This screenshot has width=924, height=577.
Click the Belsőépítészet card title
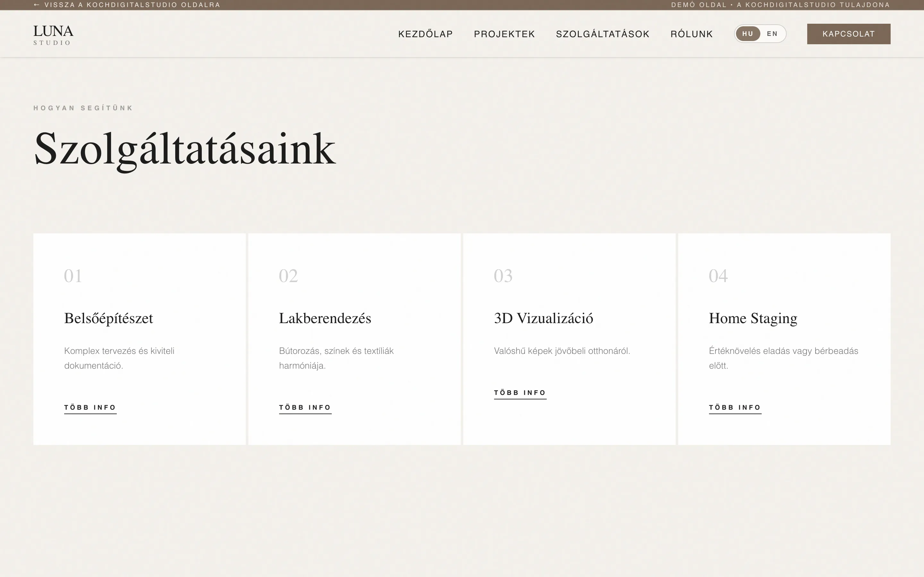(x=108, y=318)
